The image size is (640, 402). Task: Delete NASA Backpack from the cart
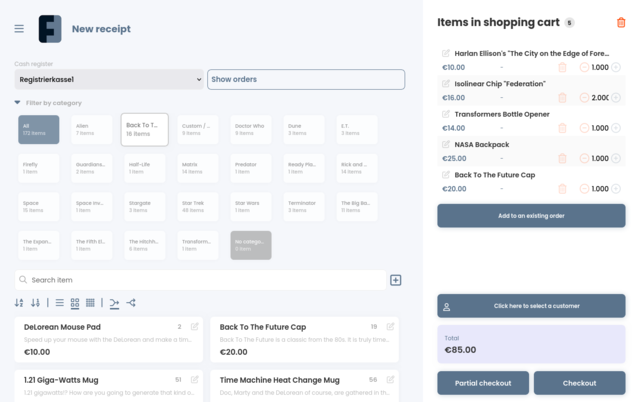pos(562,158)
